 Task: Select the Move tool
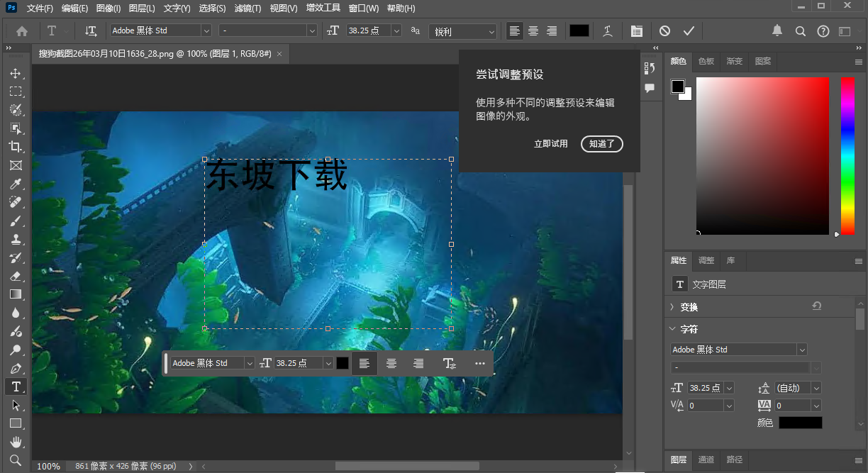tap(16, 72)
